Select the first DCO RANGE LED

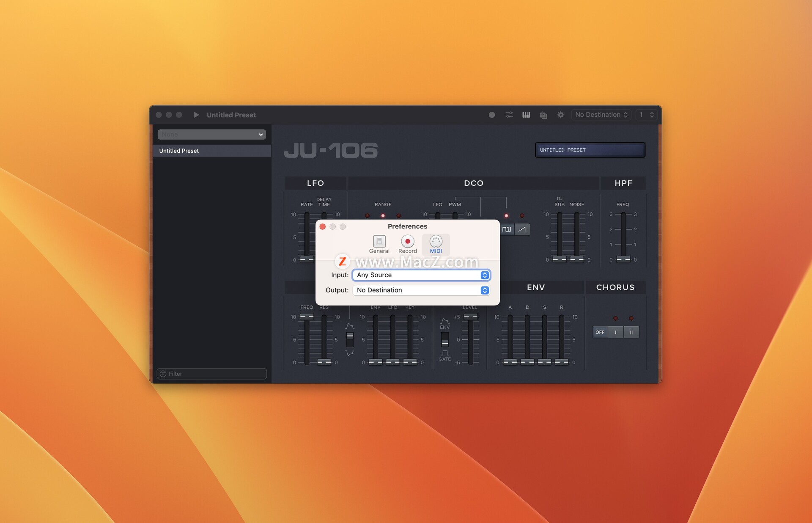pos(367,216)
